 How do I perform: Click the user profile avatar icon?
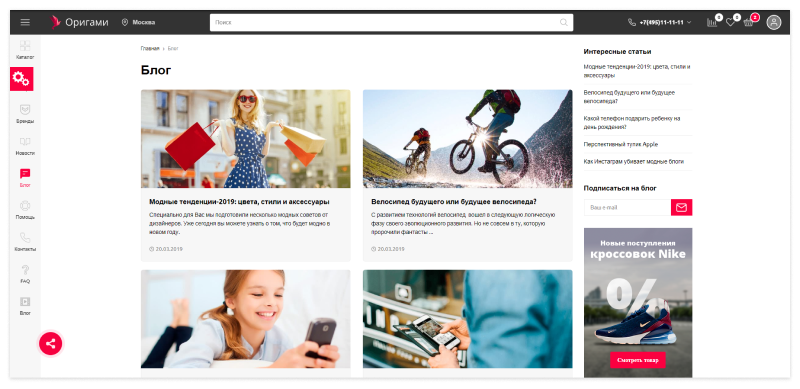[774, 22]
